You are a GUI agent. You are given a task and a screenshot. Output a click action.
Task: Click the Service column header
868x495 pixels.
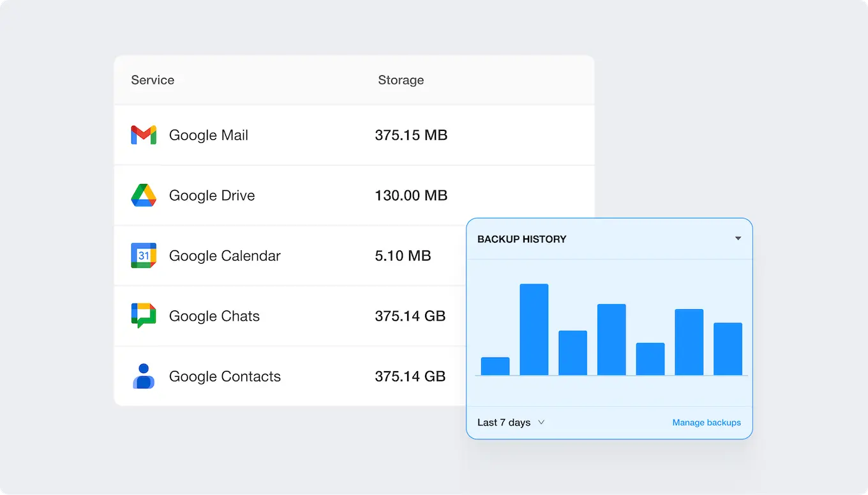pos(152,80)
